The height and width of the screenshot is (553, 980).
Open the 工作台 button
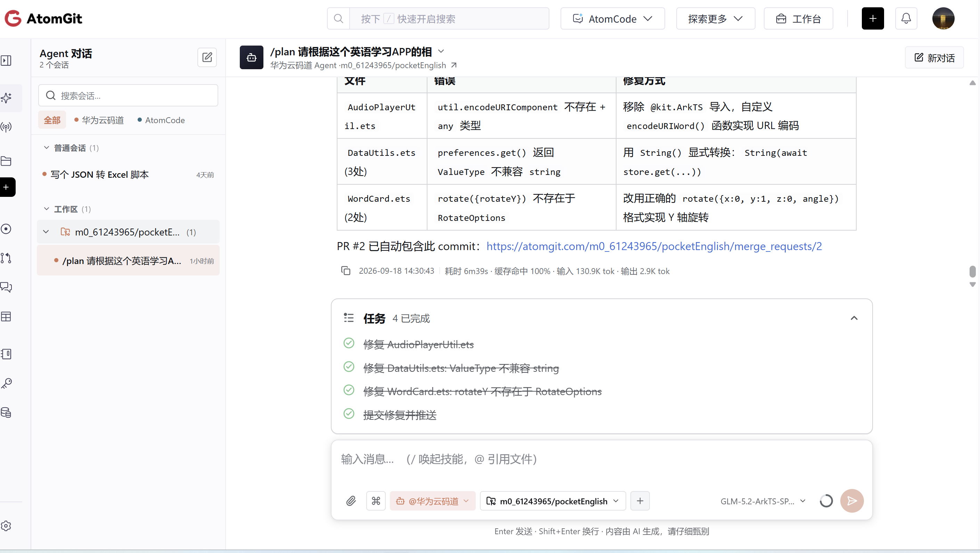[798, 18]
